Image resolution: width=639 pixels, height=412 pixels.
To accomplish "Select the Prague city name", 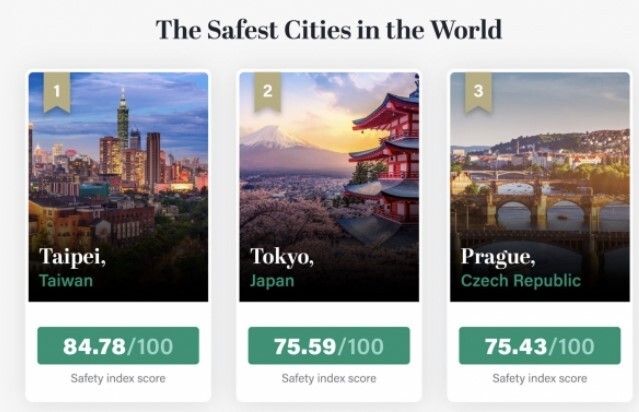I will coord(498,257).
